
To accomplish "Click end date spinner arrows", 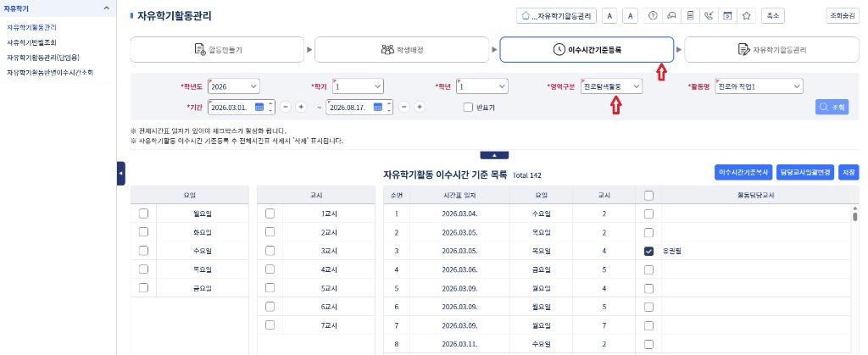I will tap(389, 108).
